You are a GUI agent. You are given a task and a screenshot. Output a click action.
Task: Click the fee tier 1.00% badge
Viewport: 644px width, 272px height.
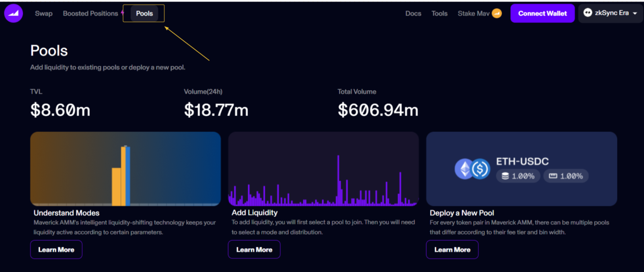click(518, 176)
